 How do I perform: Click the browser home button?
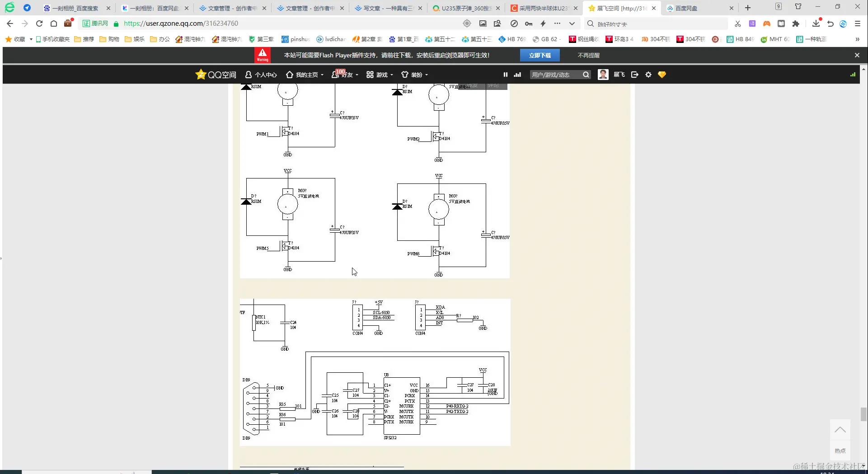click(54, 23)
